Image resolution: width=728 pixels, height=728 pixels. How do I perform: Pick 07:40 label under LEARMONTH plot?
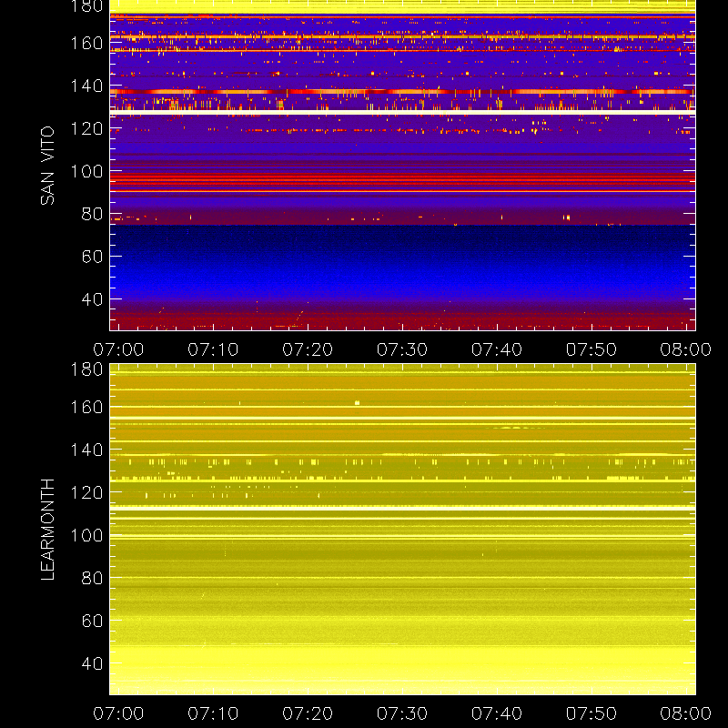[x=497, y=713]
